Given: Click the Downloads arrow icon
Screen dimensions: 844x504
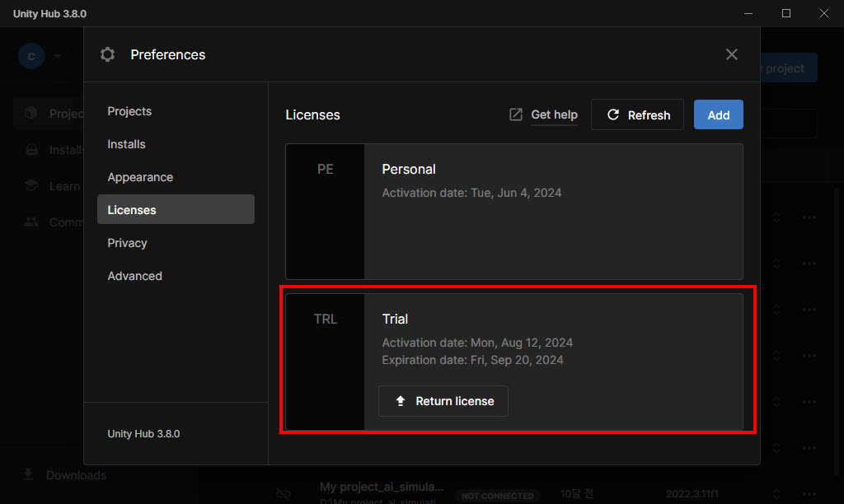Looking at the screenshot, I should pyautogui.click(x=29, y=474).
